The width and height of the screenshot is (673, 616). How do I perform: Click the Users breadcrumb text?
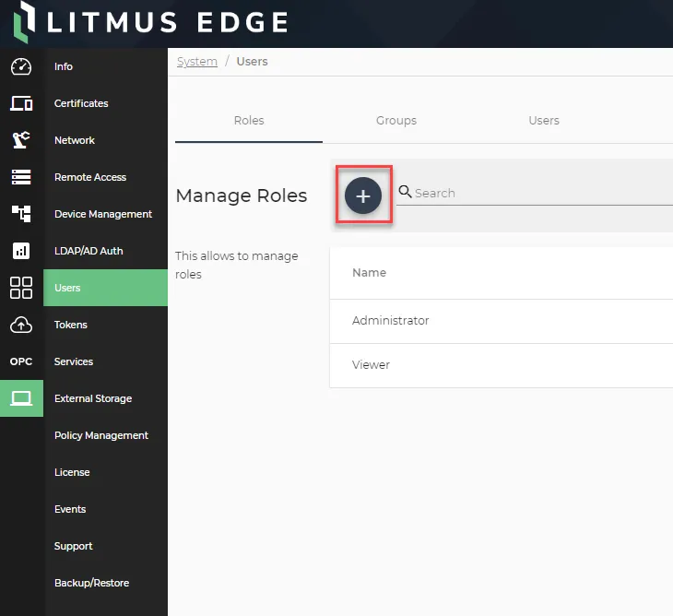(x=252, y=62)
